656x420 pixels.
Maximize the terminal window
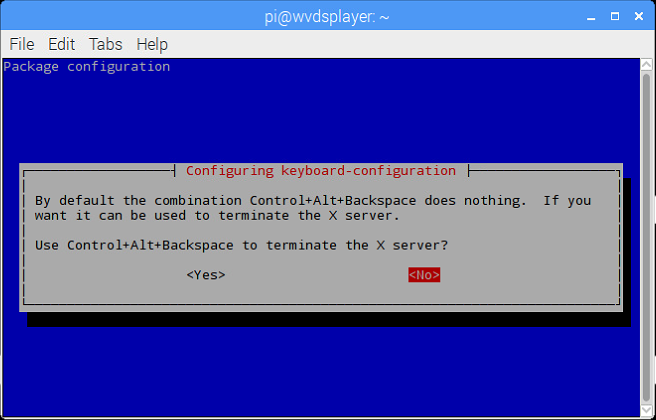coord(615,17)
